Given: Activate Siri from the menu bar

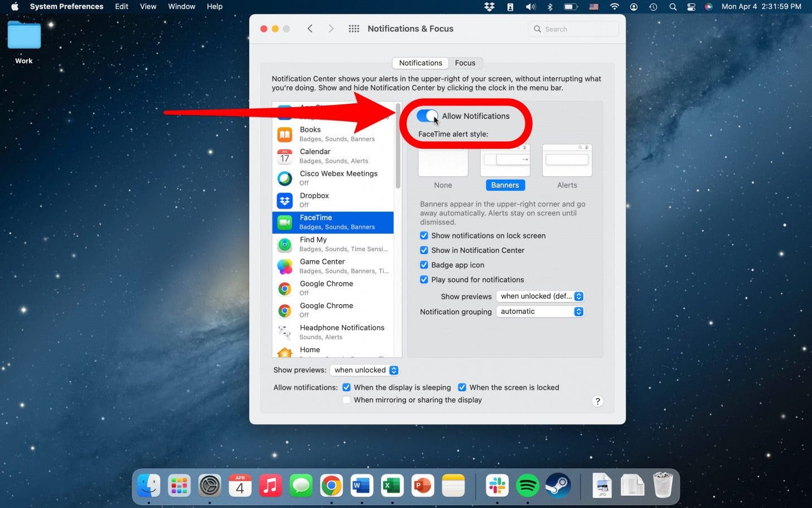Looking at the screenshot, I should (x=709, y=7).
